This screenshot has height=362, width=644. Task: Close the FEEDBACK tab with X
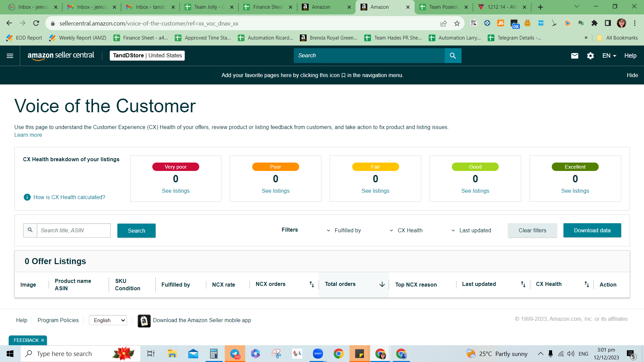pos(43,340)
